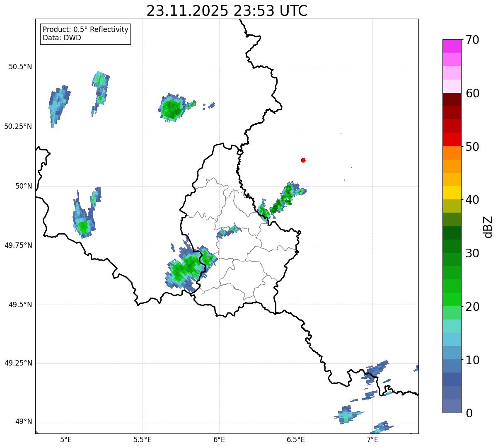Image resolution: width=498 pixels, height=448 pixels.
Task: Click the red dot marker on the map
Action: point(303,160)
